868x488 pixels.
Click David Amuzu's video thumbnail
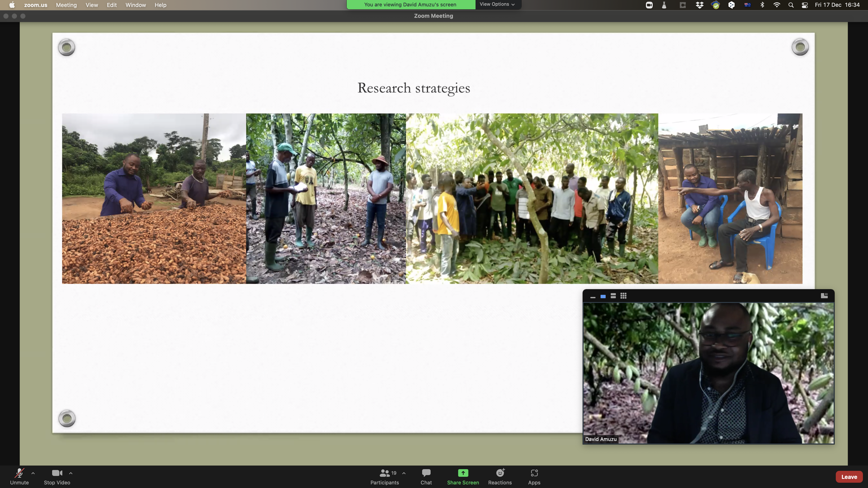(x=708, y=373)
